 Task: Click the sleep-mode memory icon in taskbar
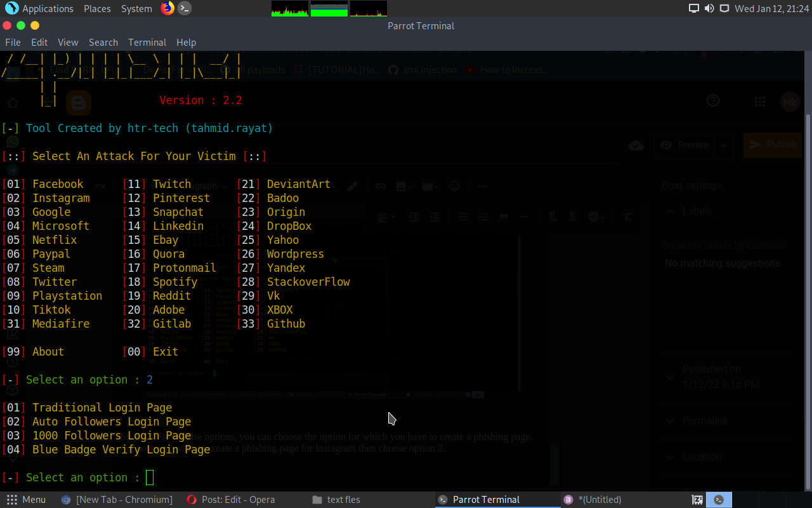(x=697, y=500)
